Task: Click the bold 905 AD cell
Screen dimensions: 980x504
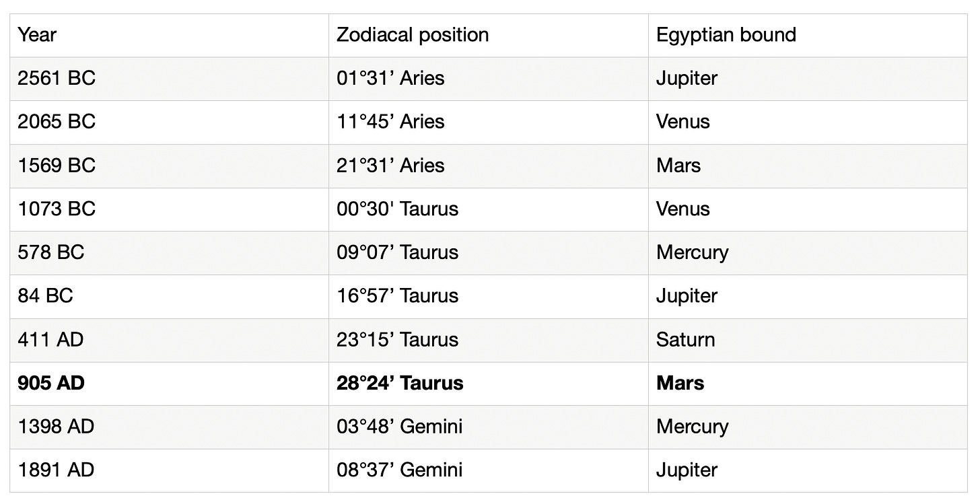Action: click(x=170, y=384)
